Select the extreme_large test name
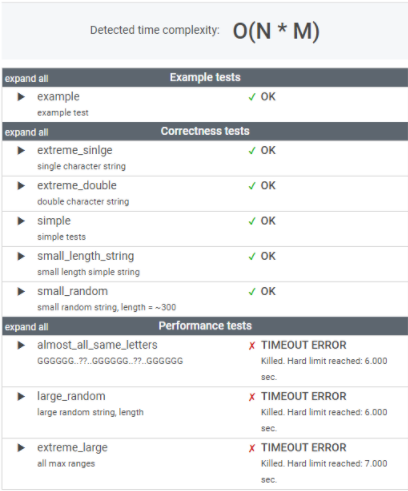This screenshot has height=491, width=408. (x=72, y=448)
